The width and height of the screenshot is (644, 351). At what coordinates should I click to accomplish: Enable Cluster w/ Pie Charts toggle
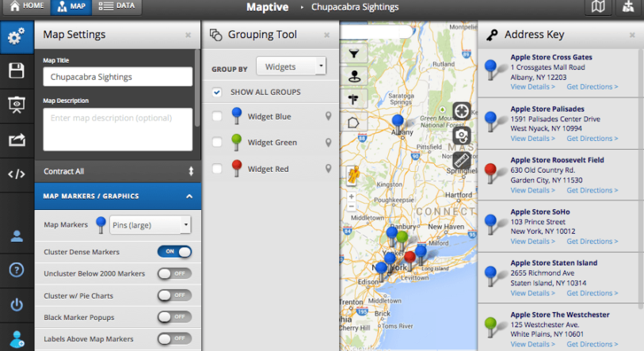click(174, 295)
